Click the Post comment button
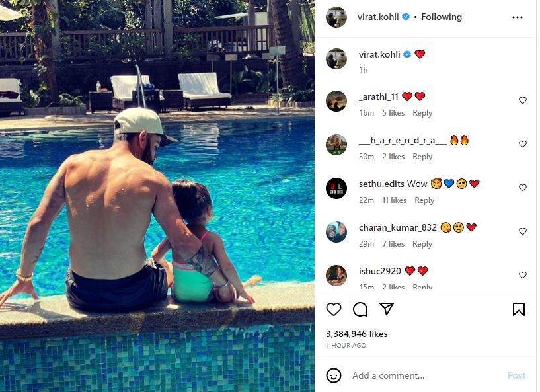540x392 pixels. [x=517, y=375]
